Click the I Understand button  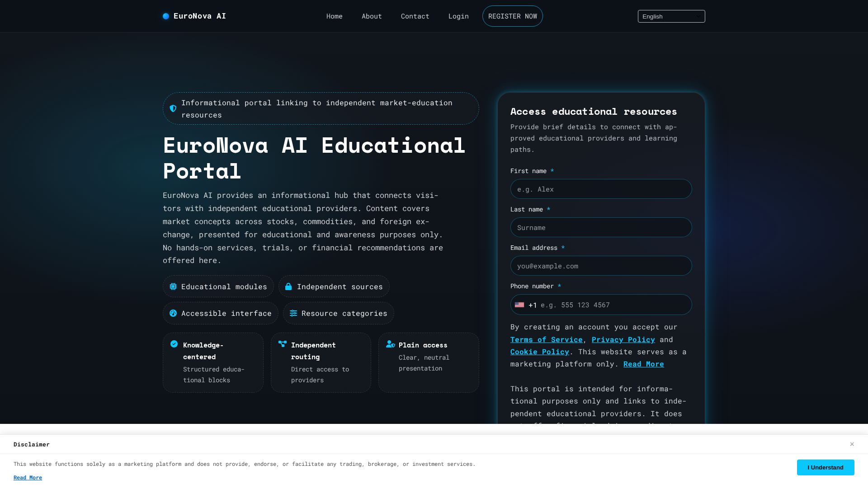click(826, 467)
